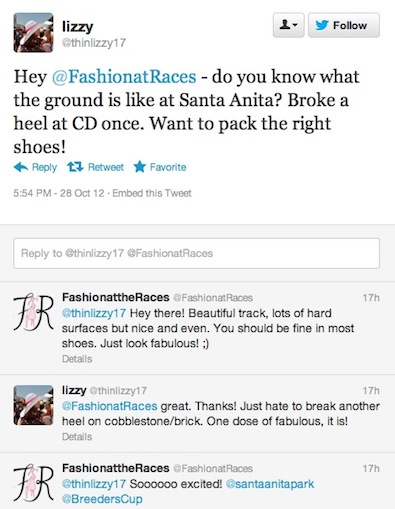Click lizzy's avatar in the reply thread
395x509 pixels.
coord(33,405)
